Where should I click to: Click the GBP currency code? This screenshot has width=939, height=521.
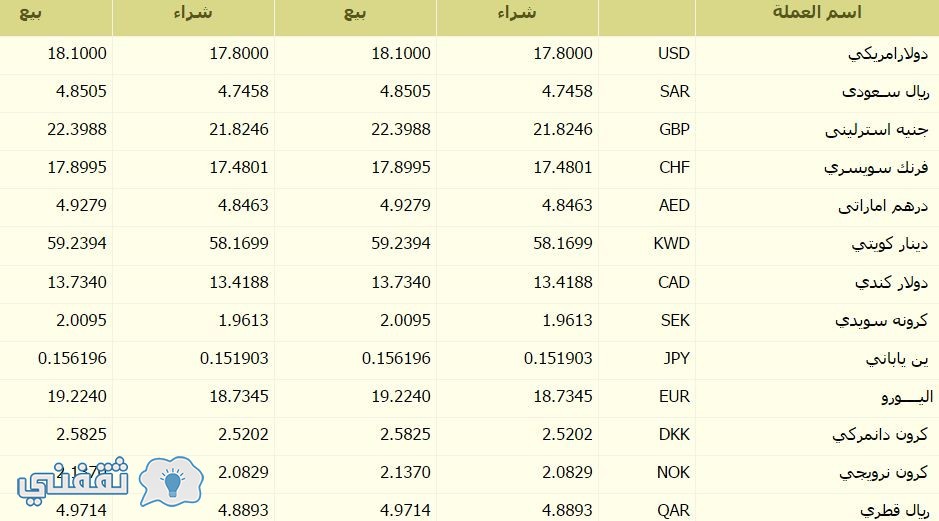click(x=674, y=129)
